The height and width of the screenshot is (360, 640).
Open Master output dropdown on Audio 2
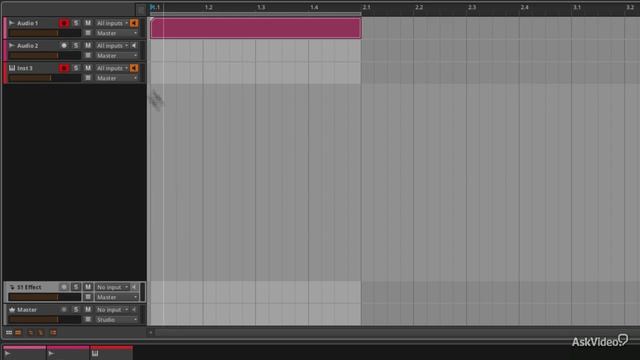coord(117,56)
